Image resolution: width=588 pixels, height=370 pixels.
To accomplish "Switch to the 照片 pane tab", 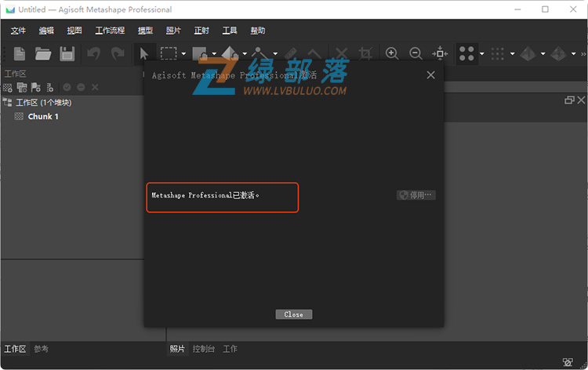I will point(177,349).
